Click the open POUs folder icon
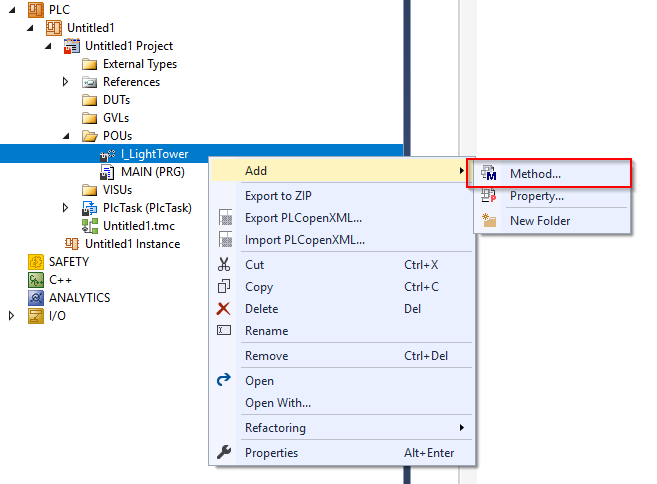This screenshot has width=657, height=484. point(90,136)
